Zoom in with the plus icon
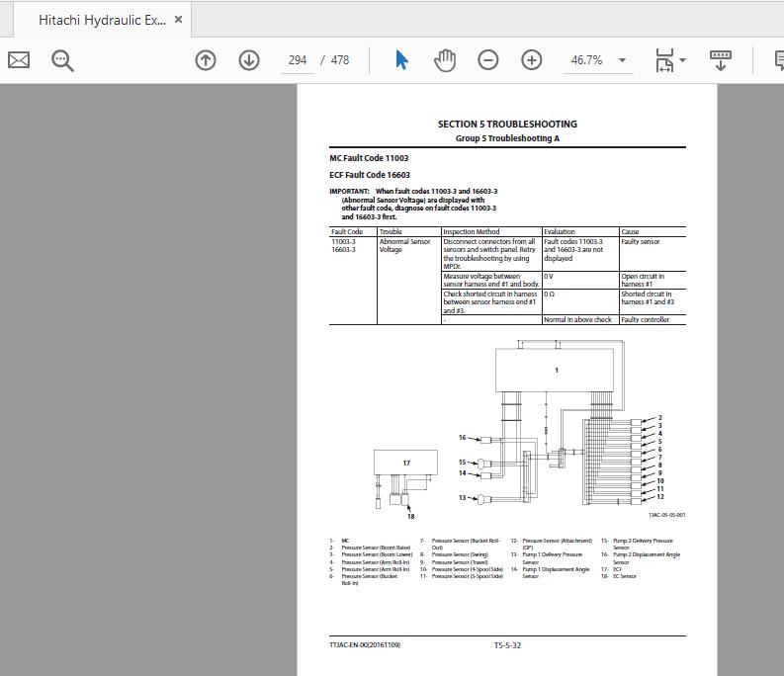The image size is (784, 676). [532, 60]
